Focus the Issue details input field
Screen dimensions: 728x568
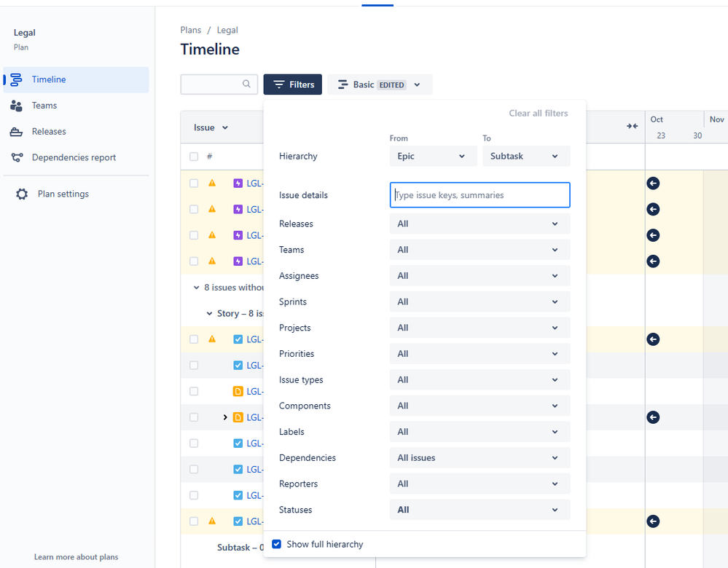(x=480, y=195)
